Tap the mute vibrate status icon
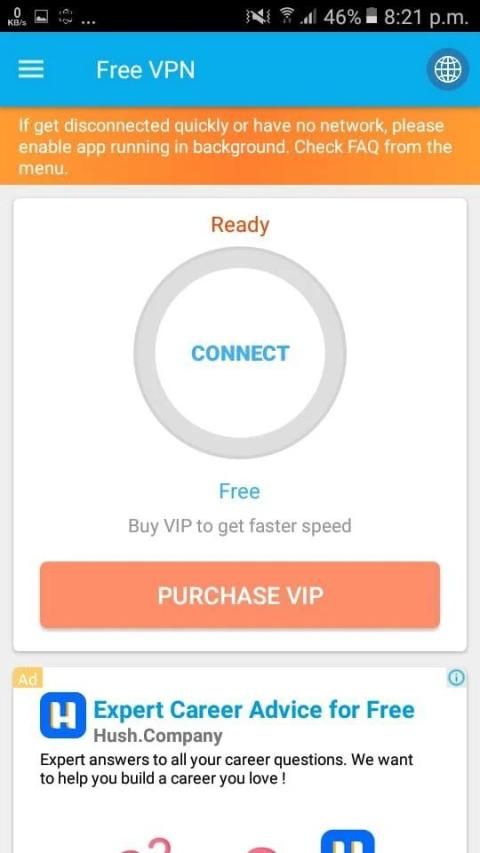The width and height of the screenshot is (480, 853). point(256,17)
